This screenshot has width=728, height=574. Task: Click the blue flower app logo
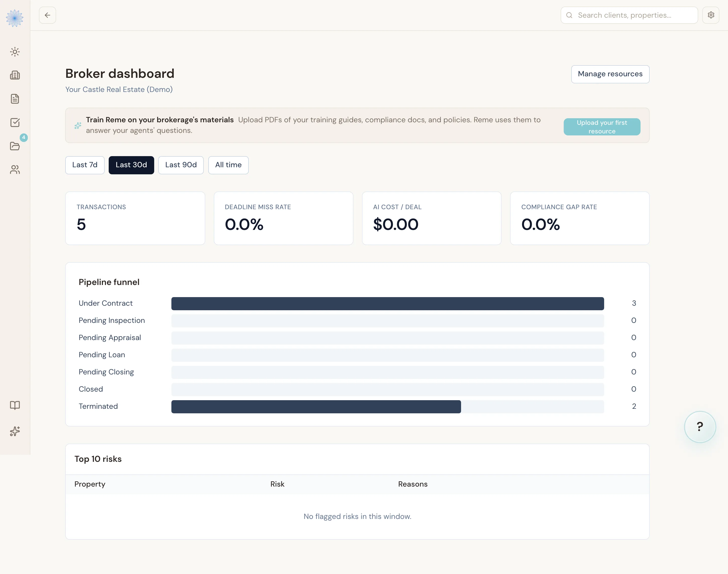[15, 18]
